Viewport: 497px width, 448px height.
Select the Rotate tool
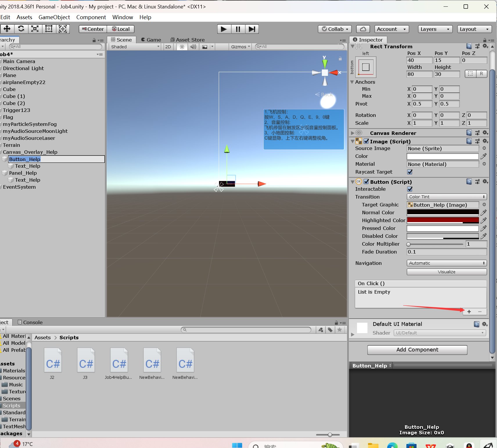(21, 29)
